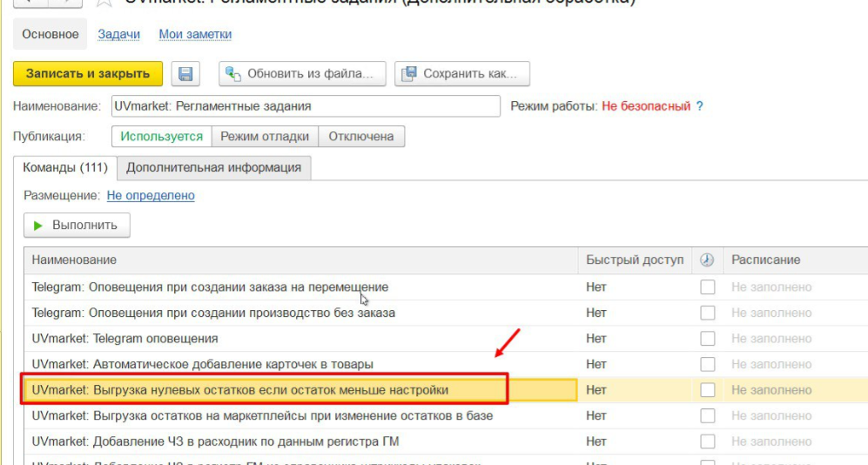Click Сохранить как... button

point(462,74)
